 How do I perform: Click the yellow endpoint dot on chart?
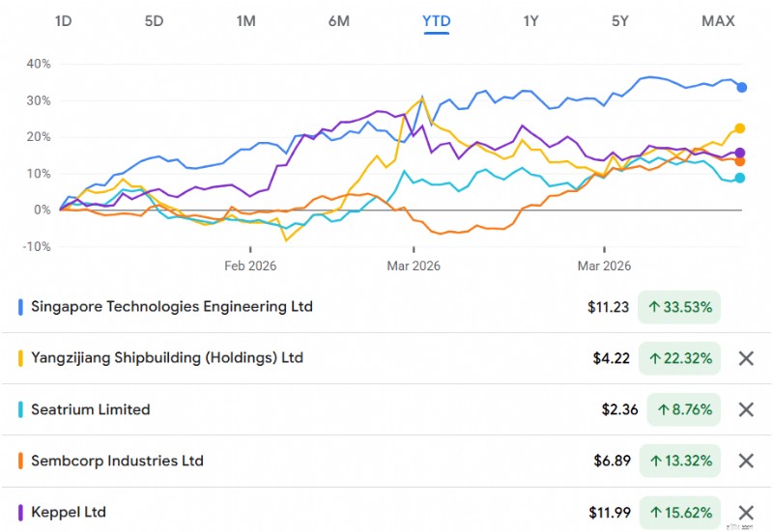coord(739,128)
